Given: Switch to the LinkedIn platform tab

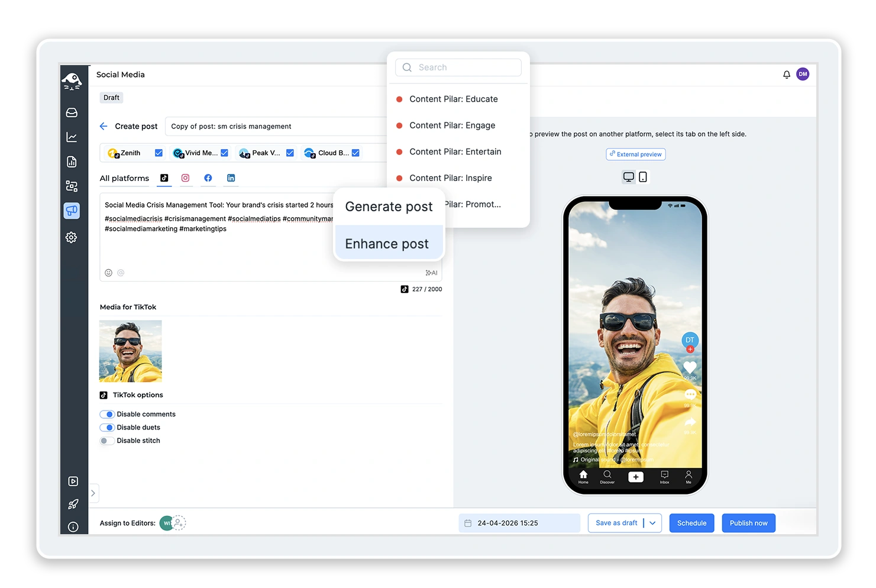Looking at the screenshot, I should (231, 178).
